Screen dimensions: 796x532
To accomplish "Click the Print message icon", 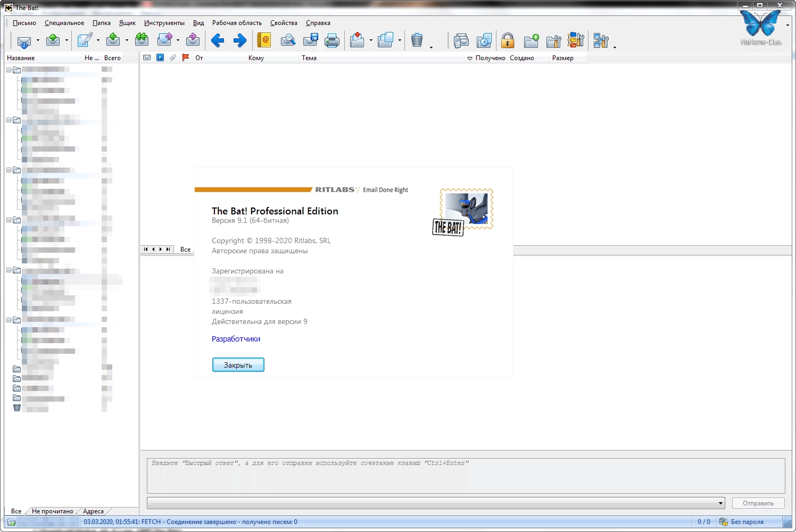I will tap(332, 40).
